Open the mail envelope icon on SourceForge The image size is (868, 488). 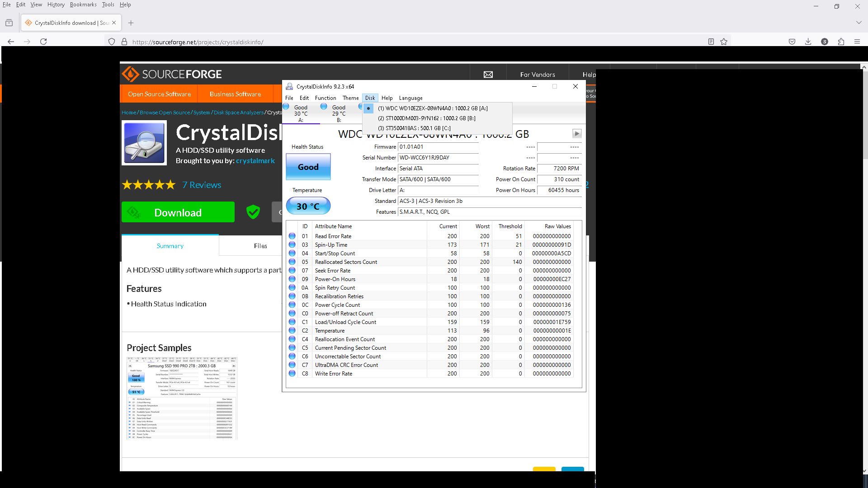tap(488, 75)
